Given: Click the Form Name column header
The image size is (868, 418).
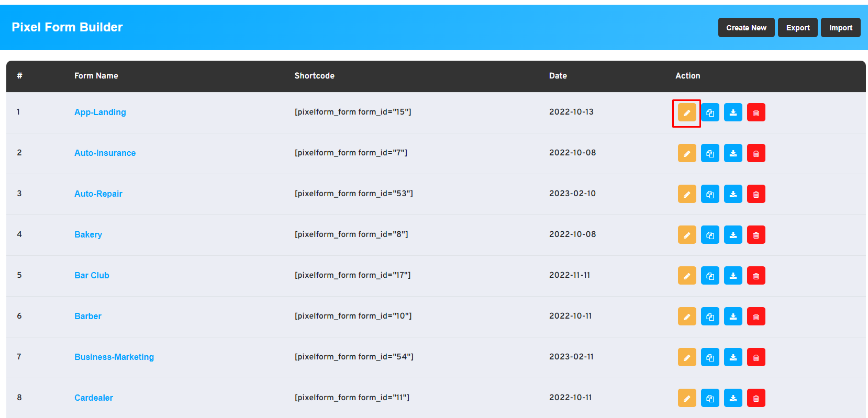Looking at the screenshot, I should [96, 76].
